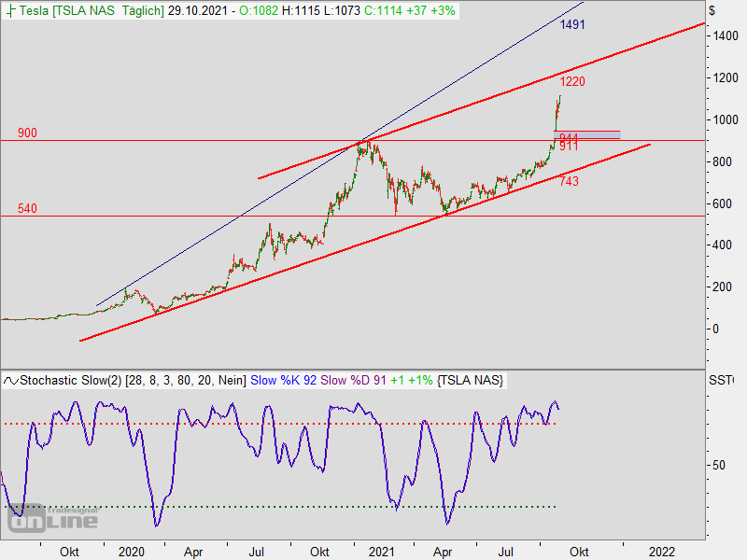Click the 1220 price target label
The width and height of the screenshot is (747, 560).
[x=573, y=82]
